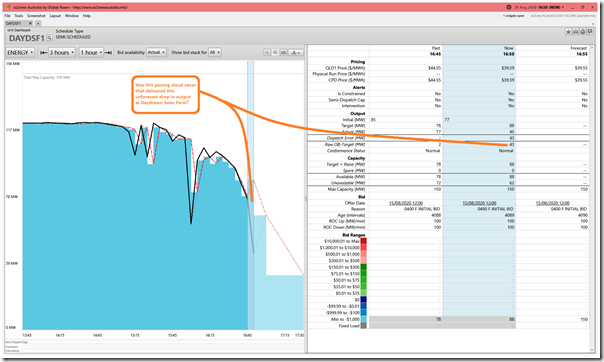This screenshot has height=362, width=604.
Task: Open the 3 hours lookback dropdown
Action: pyautogui.click(x=62, y=52)
